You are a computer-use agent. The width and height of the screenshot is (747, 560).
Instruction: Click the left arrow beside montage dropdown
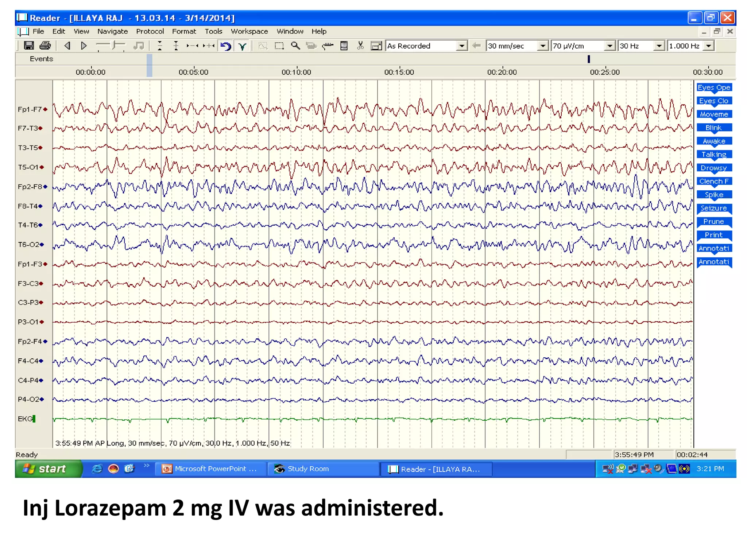click(476, 46)
